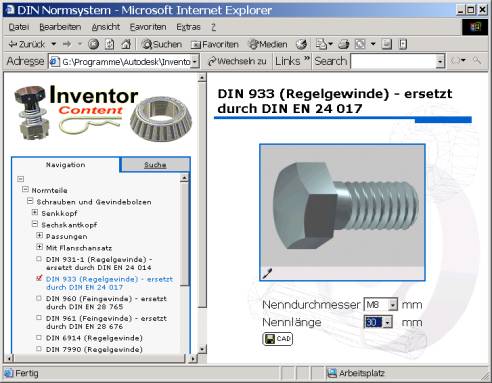Check the DIN 931-1 (Regelgewinde) checkbox
The width and height of the screenshot is (492, 383).
(39, 259)
